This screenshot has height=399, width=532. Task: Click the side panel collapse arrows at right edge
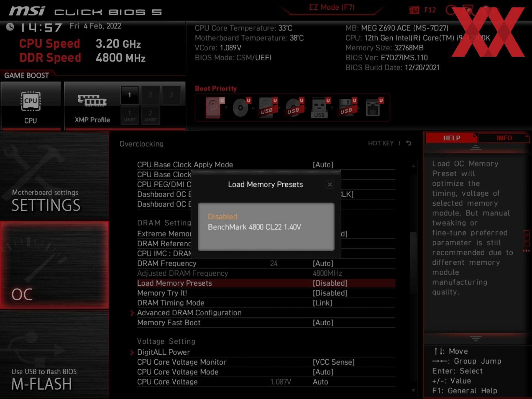pyautogui.click(x=526, y=251)
